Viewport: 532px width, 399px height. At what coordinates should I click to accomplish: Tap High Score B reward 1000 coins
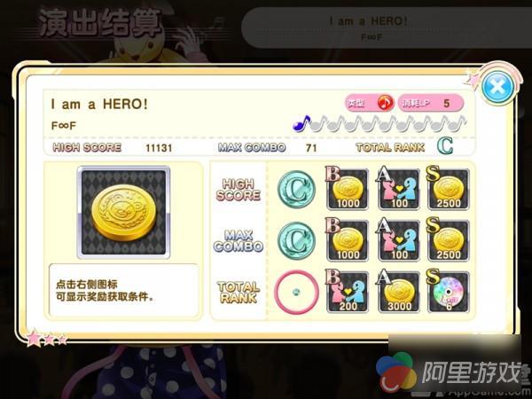tap(347, 189)
